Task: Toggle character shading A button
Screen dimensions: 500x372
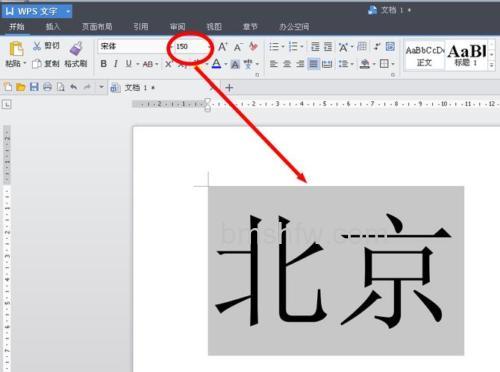Action: pos(235,64)
